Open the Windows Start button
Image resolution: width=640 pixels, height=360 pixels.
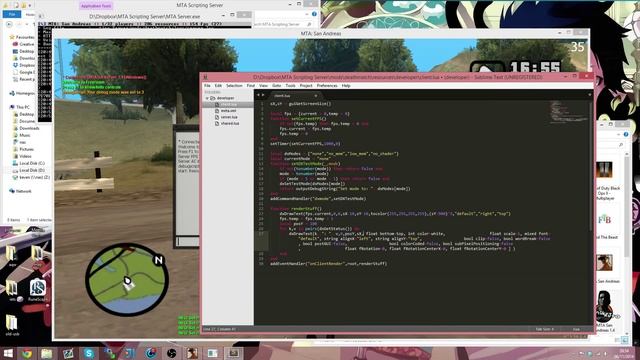(x=8, y=353)
